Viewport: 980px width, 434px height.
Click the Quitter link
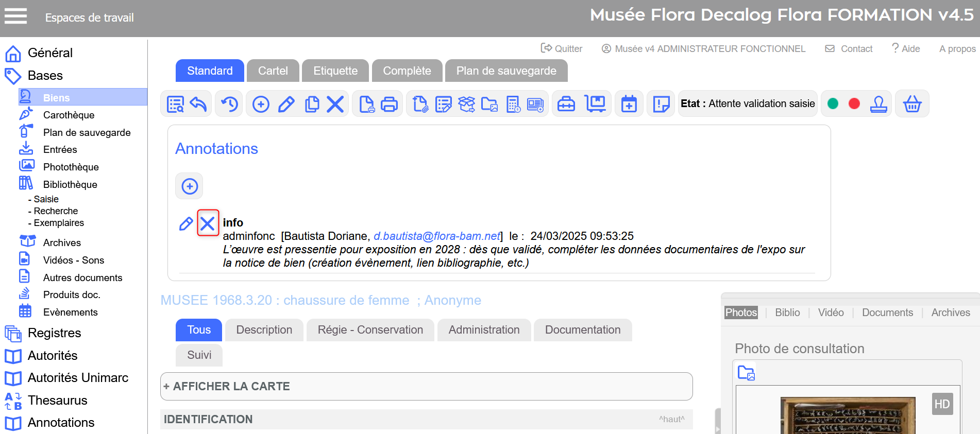562,48
